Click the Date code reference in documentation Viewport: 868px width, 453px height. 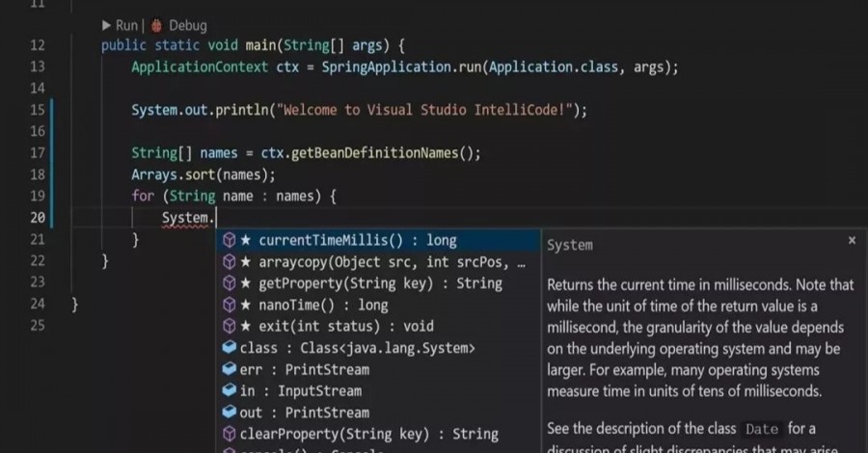[x=762, y=429]
